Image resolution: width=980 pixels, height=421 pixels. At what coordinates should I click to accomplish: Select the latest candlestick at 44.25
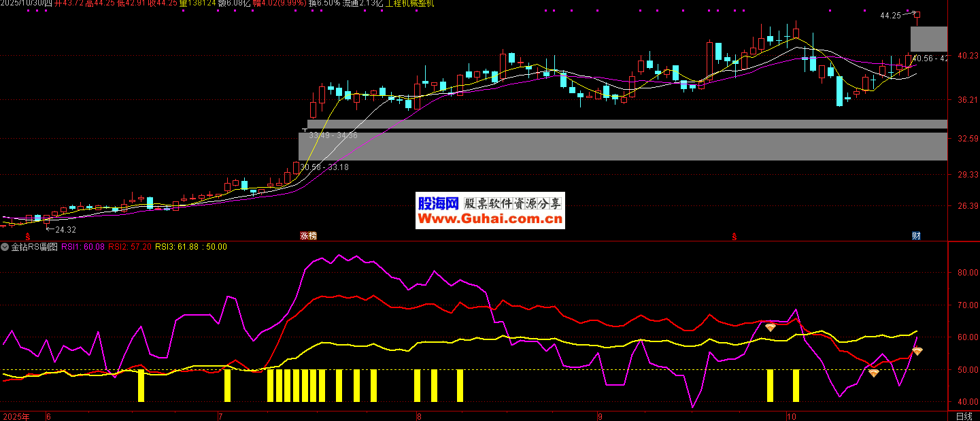(917, 18)
